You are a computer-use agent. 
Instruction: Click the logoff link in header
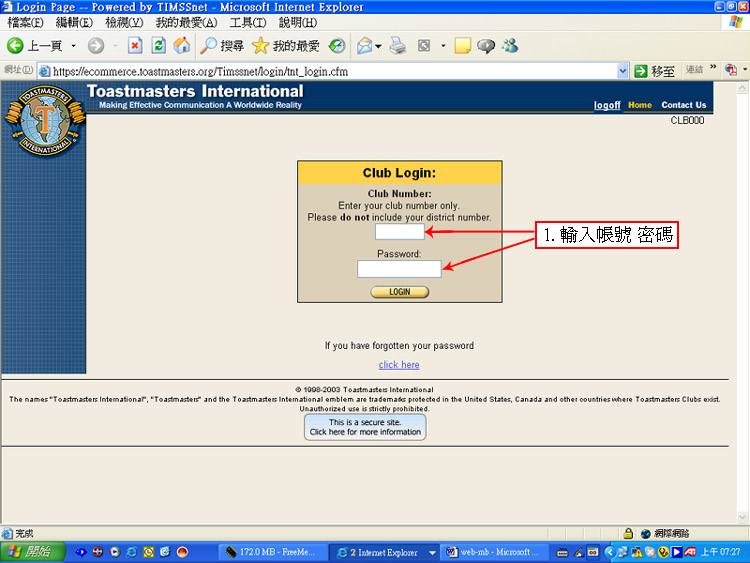point(607,105)
